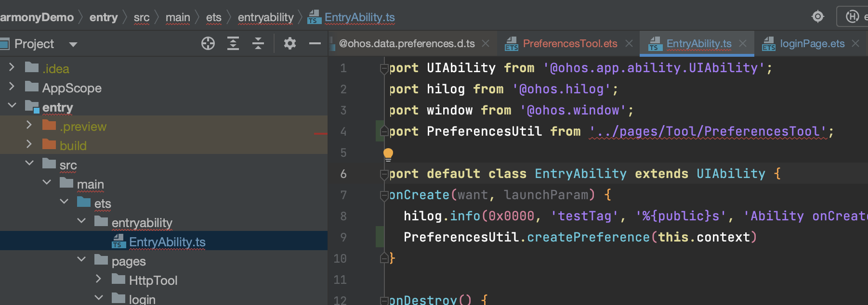Image resolution: width=868 pixels, height=305 pixels.
Task: Click the locate/select opened file target icon
Action: pyautogui.click(x=208, y=44)
